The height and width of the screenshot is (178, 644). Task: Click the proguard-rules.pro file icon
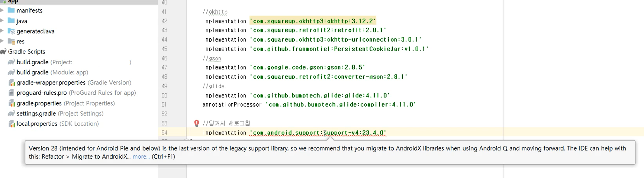(12, 93)
